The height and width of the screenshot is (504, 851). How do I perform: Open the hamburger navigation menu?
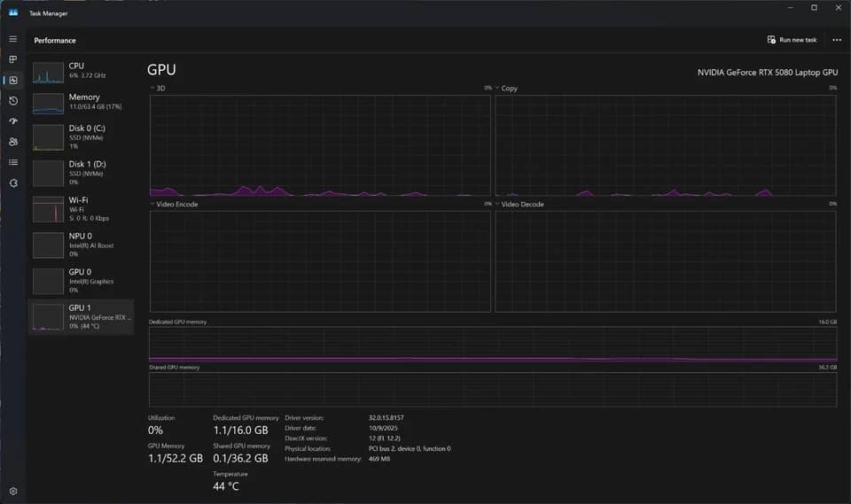[13, 39]
